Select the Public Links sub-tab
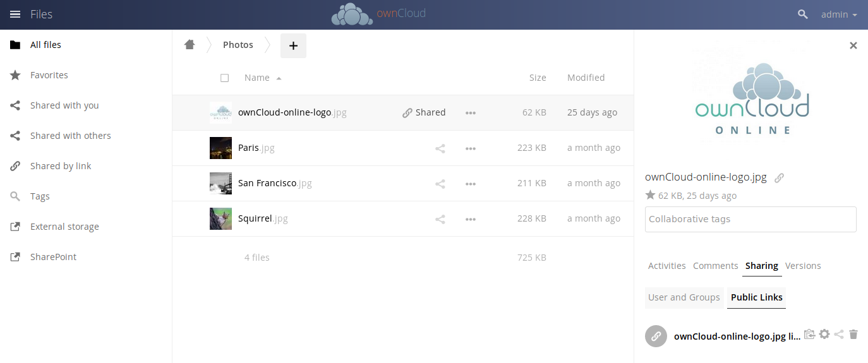 tap(757, 297)
